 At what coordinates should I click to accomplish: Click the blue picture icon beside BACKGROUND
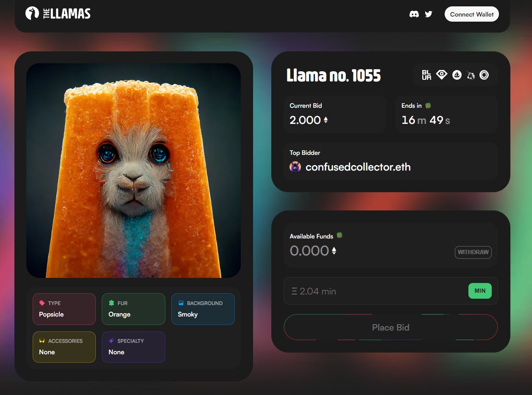pyautogui.click(x=181, y=303)
